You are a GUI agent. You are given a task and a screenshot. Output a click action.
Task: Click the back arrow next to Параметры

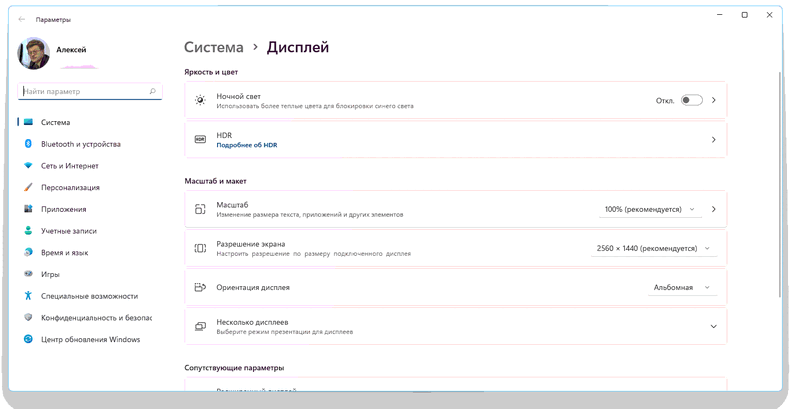pos(21,19)
